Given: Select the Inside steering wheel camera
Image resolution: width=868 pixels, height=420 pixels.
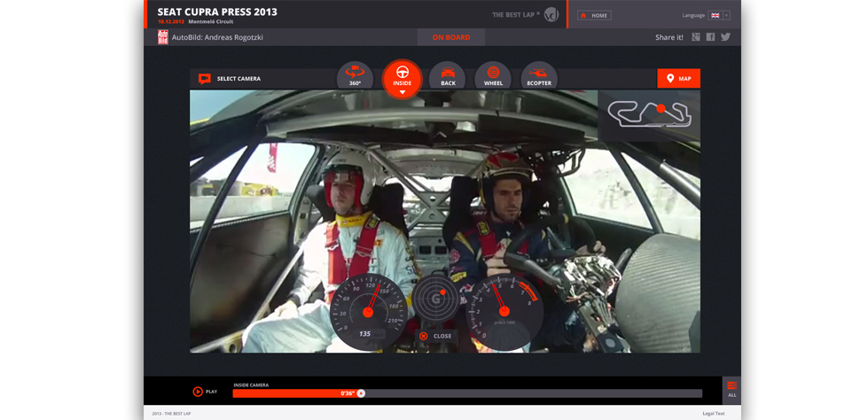Looking at the screenshot, I should coord(403,79).
